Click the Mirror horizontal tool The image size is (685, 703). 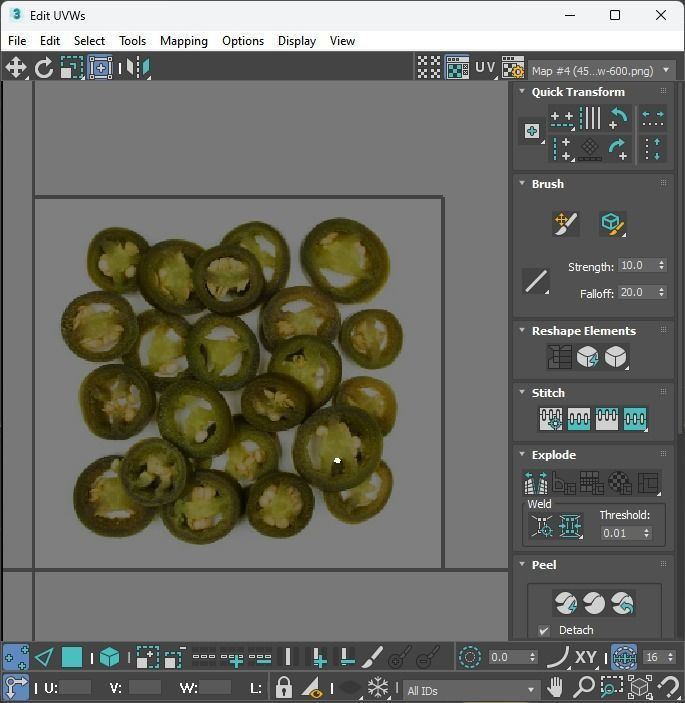138,68
